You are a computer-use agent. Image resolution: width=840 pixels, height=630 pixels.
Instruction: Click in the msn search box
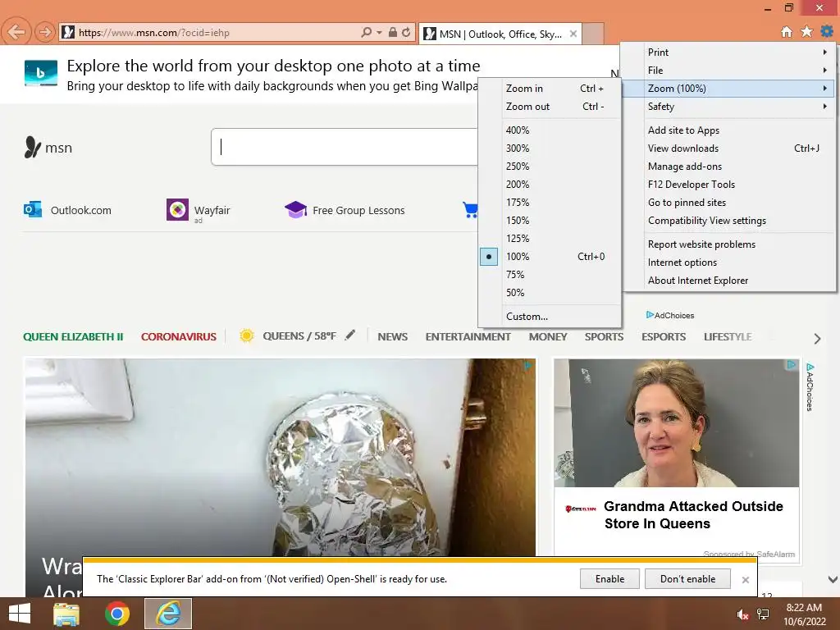pos(345,147)
